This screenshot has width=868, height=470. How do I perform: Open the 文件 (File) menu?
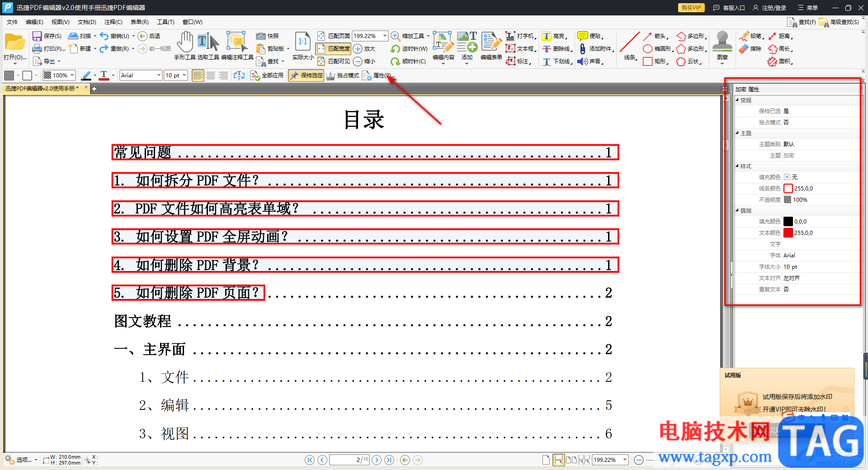click(12, 22)
